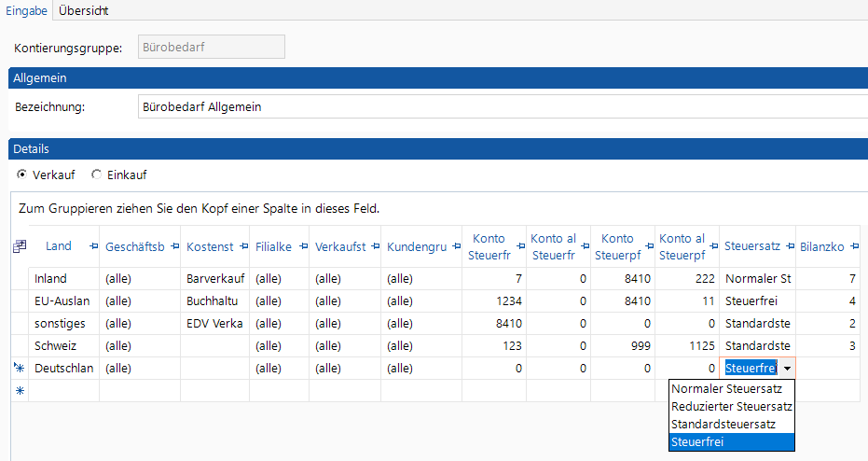Pin the Kundengru column

(x=456, y=246)
